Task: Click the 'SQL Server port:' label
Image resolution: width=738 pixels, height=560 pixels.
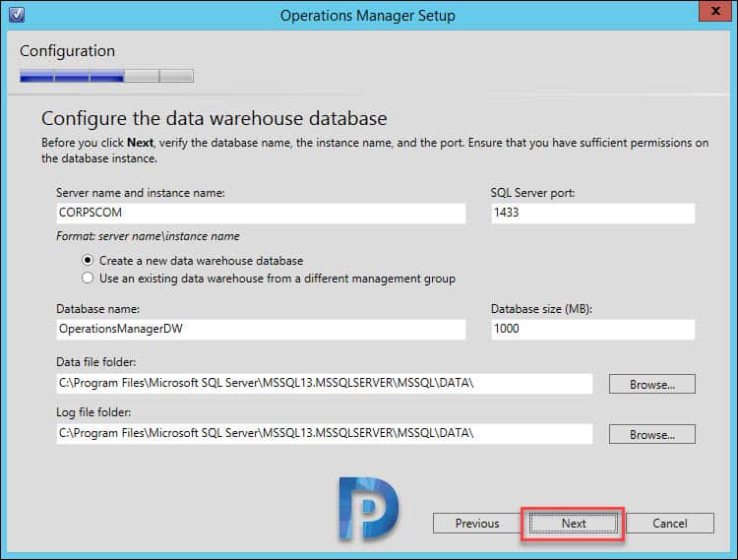Action: click(532, 193)
